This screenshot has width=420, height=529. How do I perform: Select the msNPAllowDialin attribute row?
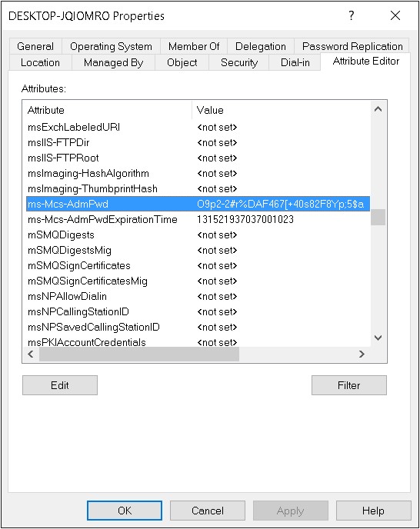pyautogui.click(x=198, y=297)
